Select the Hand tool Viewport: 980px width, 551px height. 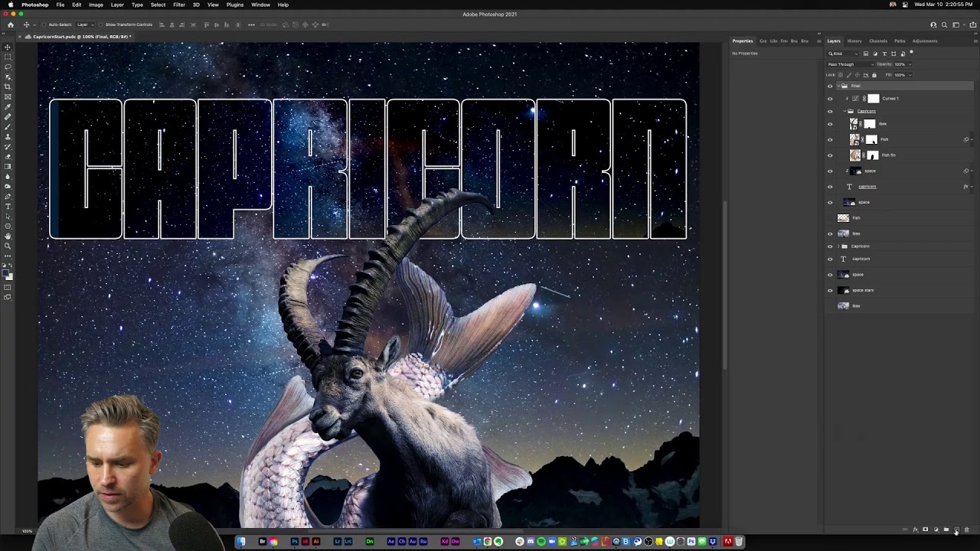pos(8,236)
